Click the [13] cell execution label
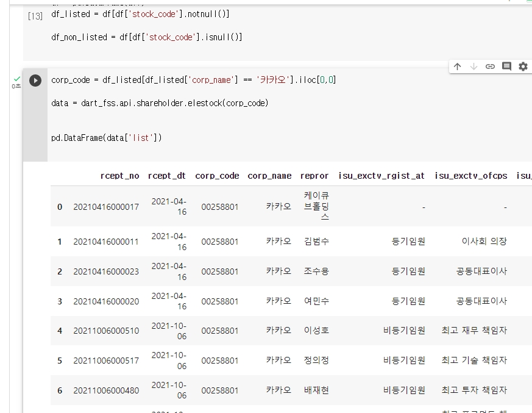The image size is (532, 413). pyautogui.click(x=35, y=16)
